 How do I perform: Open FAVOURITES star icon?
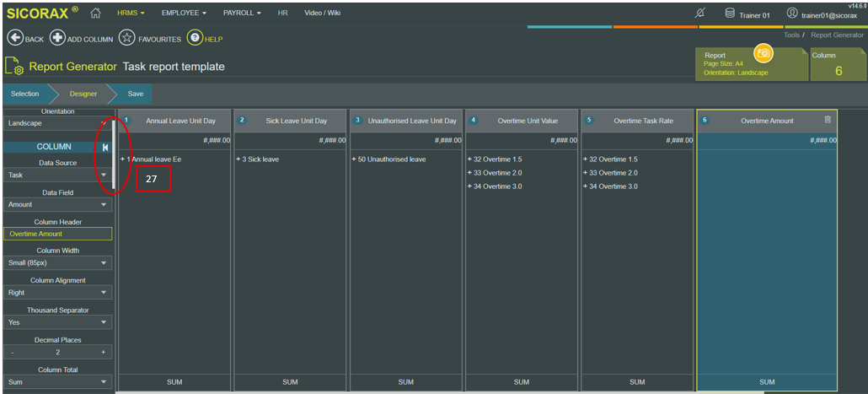127,38
